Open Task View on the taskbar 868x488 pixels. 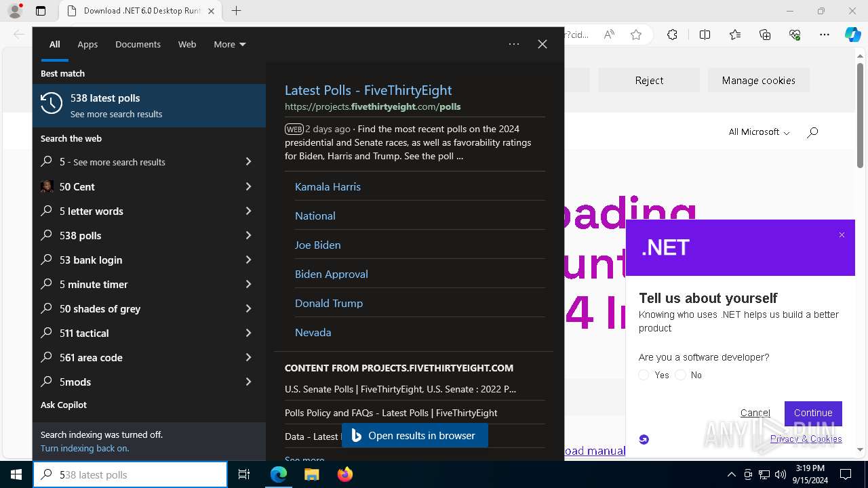coord(244,474)
